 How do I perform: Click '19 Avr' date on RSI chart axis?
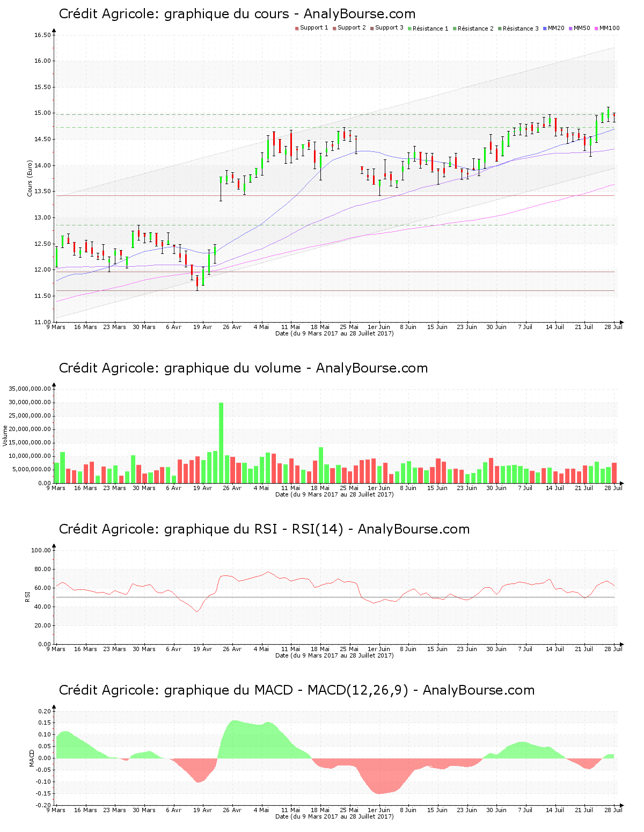(x=203, y=649)
